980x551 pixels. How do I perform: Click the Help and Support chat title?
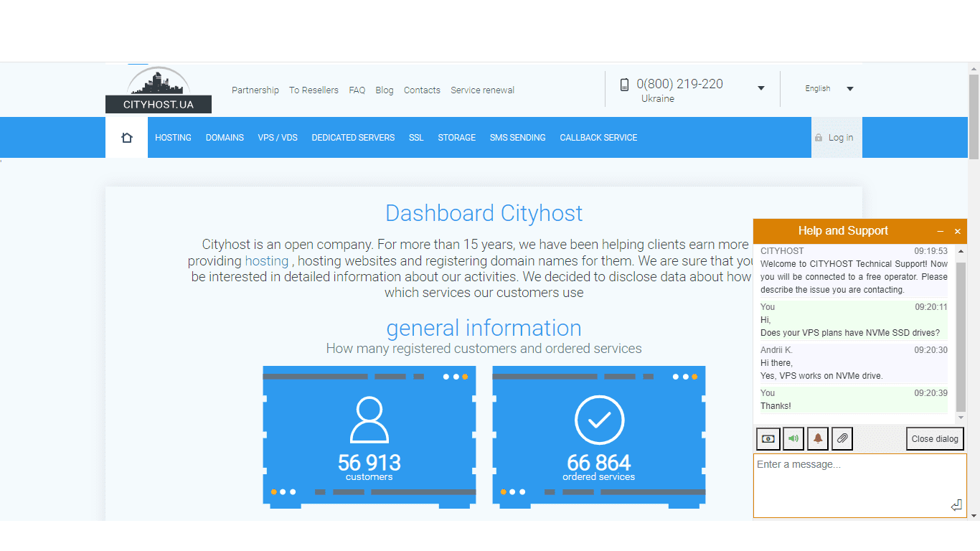(x=843, y=231)
